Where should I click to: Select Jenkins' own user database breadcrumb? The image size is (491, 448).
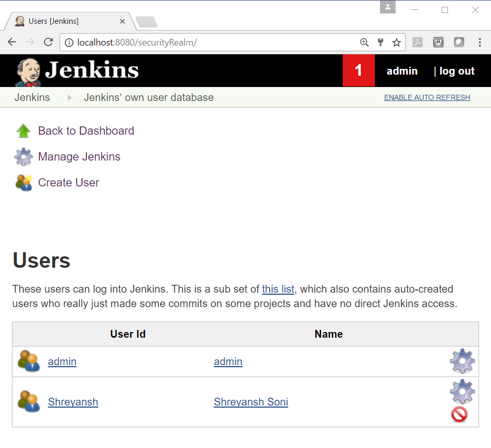pyautogui.click(x=149, y=97)
